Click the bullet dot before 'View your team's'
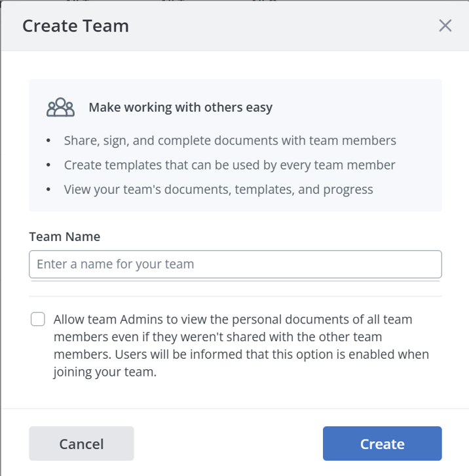The image size is (469, 476). pos(48,191)
